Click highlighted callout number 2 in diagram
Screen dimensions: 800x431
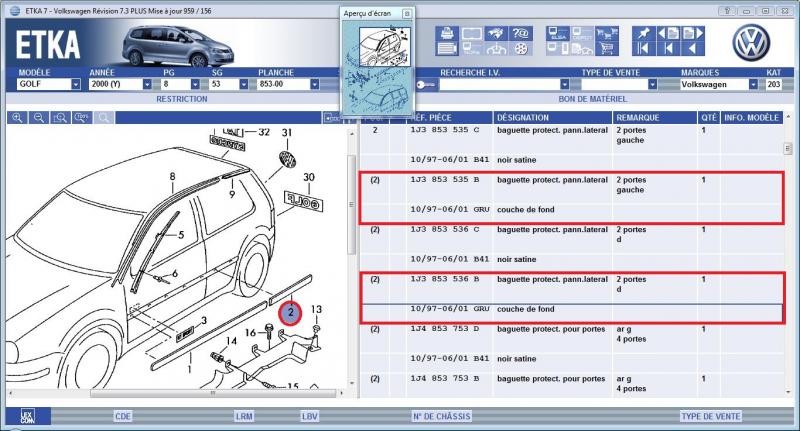290,312
